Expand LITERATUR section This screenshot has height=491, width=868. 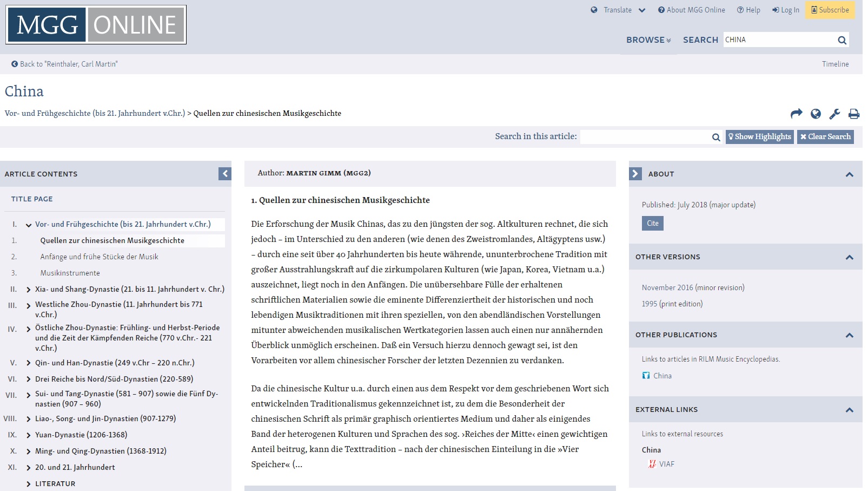click(29, 484)
